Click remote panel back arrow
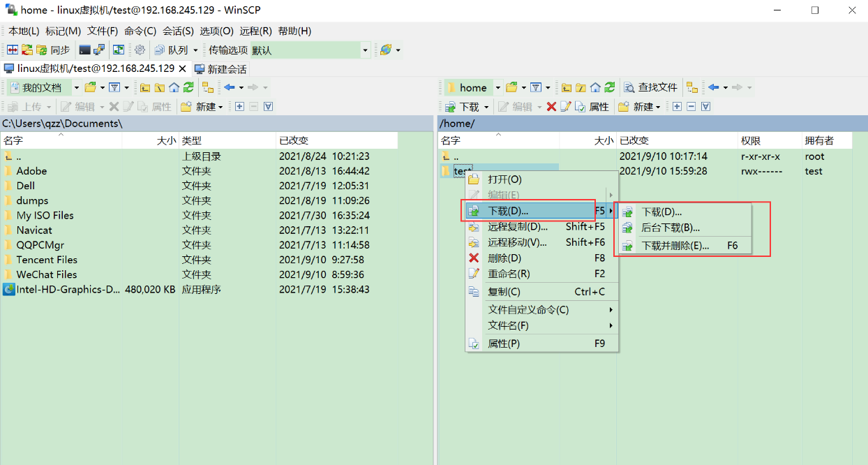868x465 pixels. pyautogui.click(x=713, y=87)
